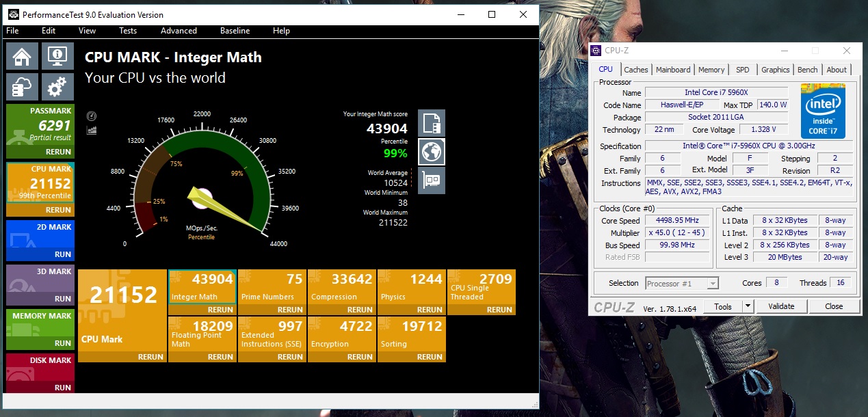Select the world comparison globe icon
Viewport: 868px width, 417px height.
point(432,152)
